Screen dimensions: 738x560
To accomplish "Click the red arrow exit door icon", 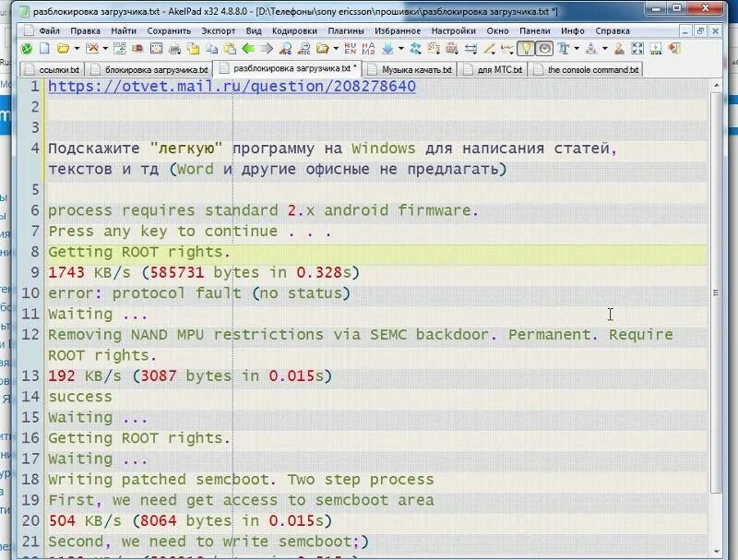I will (674, 49).
